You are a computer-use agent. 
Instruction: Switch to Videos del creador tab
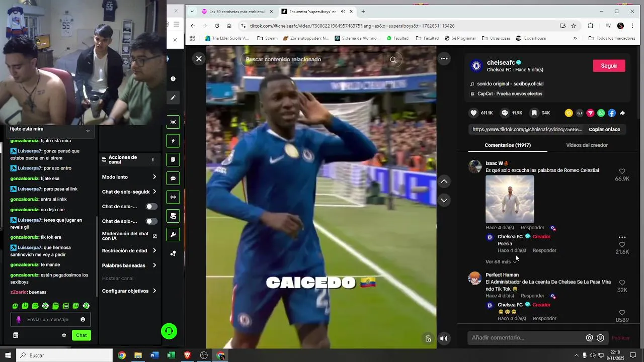[x=587, y=145]
